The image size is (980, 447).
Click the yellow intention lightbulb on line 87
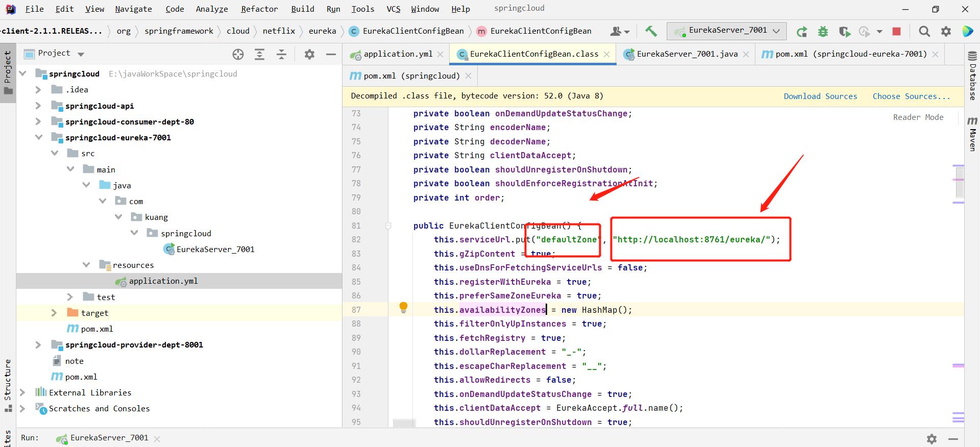(x=403, y=307)
